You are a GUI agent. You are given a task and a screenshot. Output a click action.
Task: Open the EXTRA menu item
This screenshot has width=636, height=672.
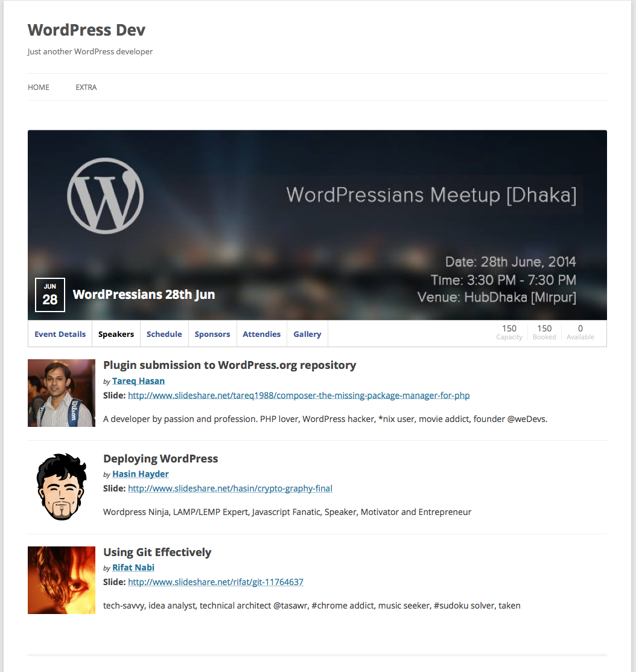point(86,88)
